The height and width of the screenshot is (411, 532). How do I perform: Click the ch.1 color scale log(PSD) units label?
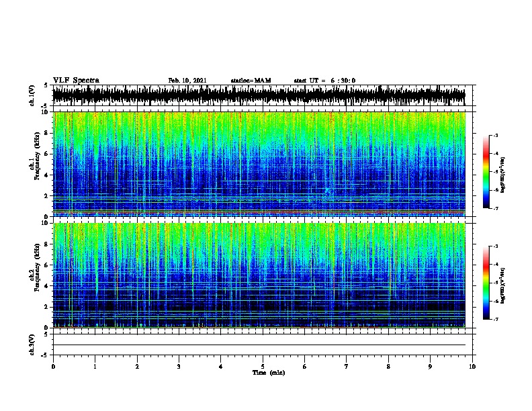503,175
